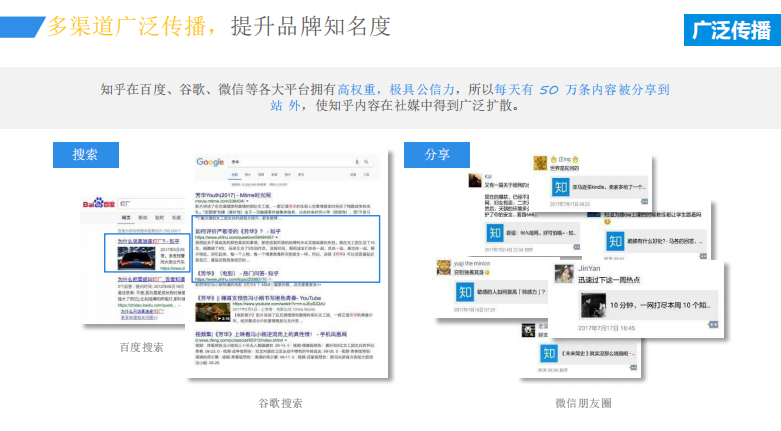Viewport: 781px width, 431px height.
Task: Open the 能够有什么好处 Zhihu shared card
Action: (655, 241)
